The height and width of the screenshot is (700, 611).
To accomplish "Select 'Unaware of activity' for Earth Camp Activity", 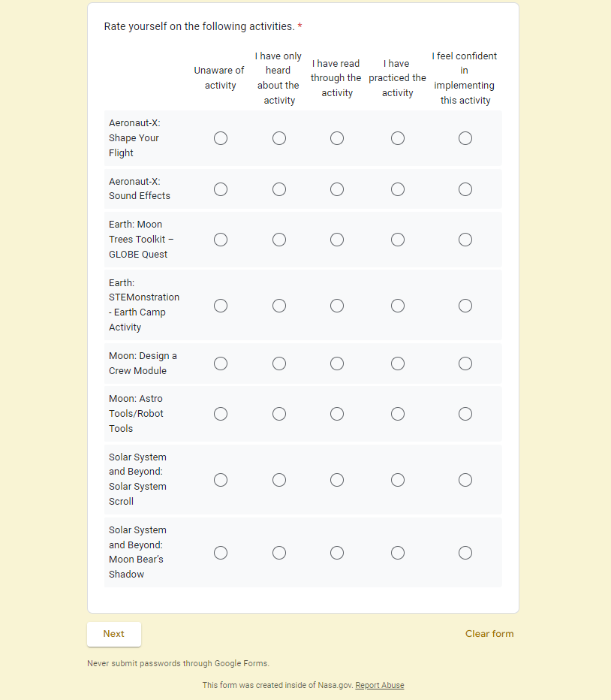I will (221, 306).
